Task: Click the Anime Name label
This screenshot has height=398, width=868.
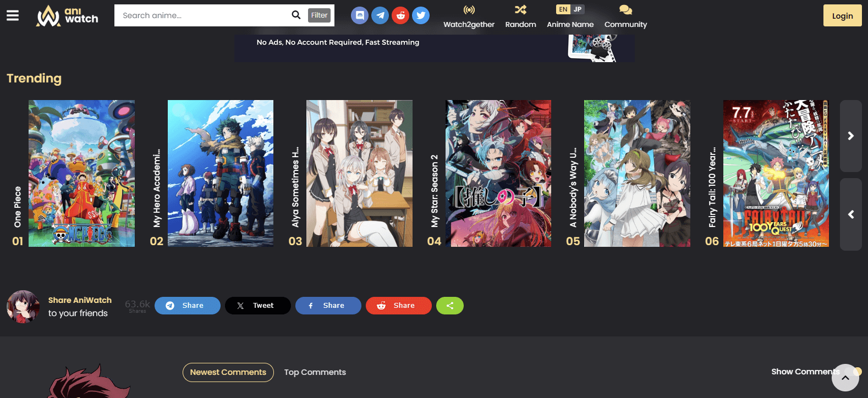Action: 570,24
